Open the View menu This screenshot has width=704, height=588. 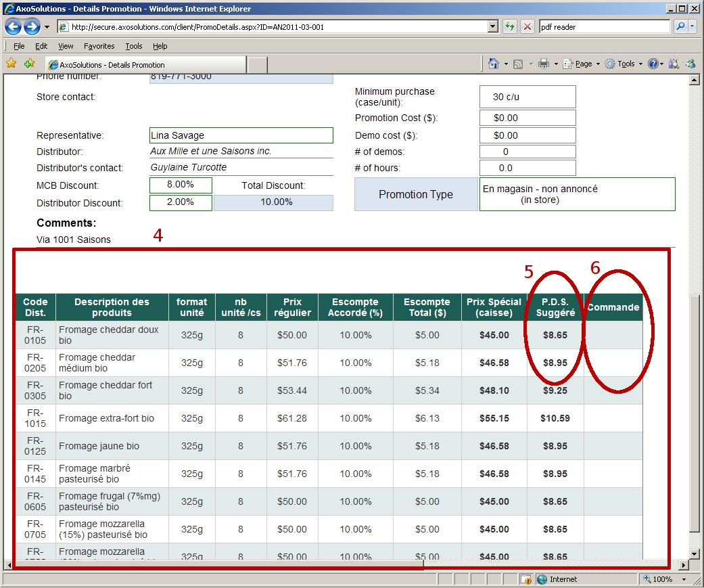[66, 46]
